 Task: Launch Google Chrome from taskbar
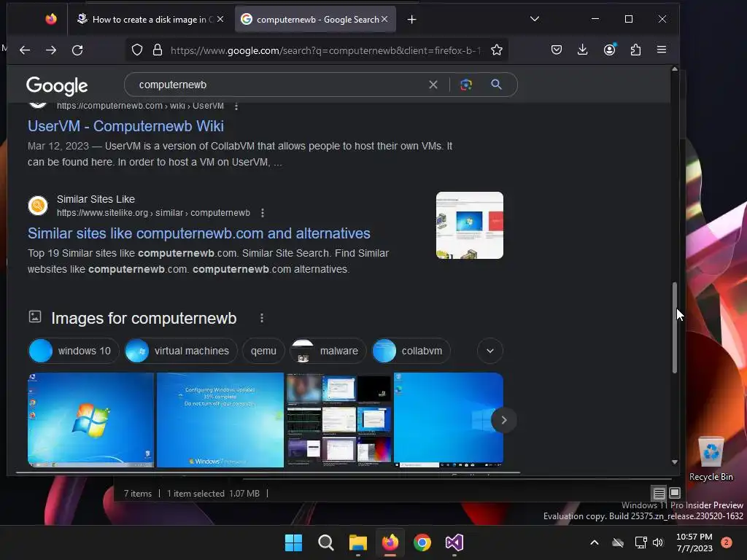tap(422, 542)
